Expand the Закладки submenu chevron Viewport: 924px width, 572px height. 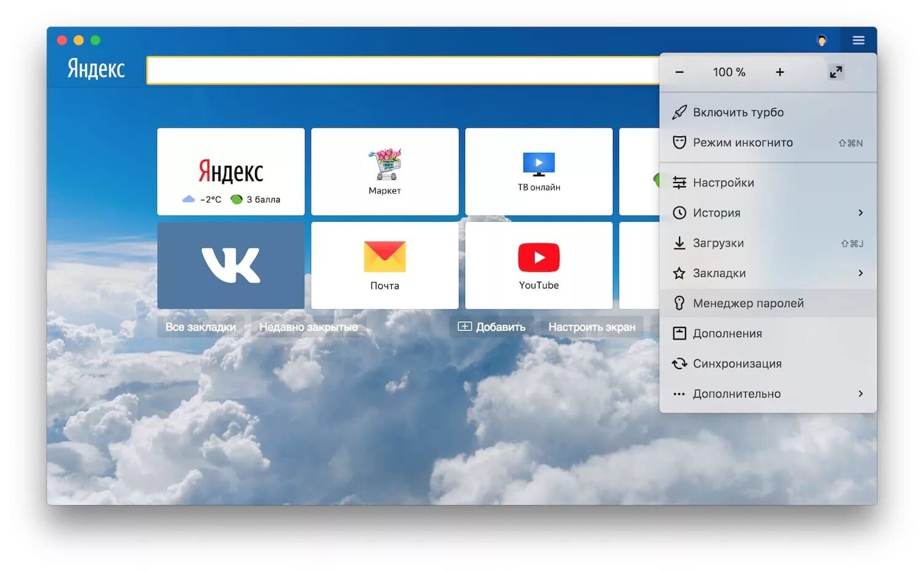[x=861, y=273]
